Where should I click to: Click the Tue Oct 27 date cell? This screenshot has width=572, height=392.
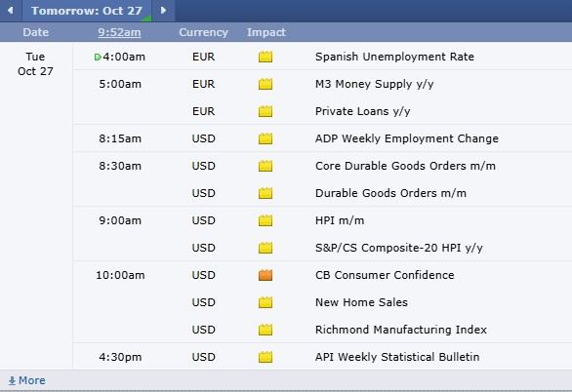coord(35,63)
